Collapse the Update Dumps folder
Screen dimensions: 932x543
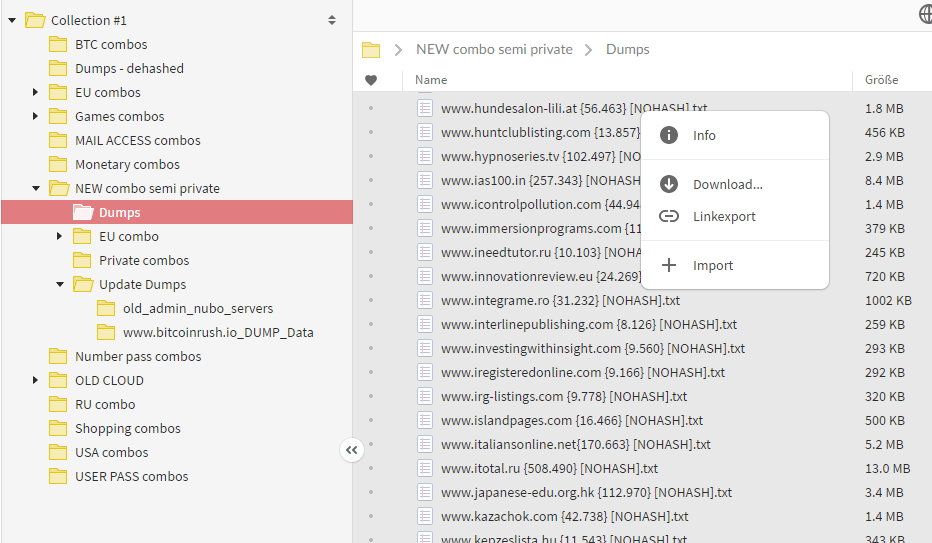pyautogui.click(x=60, y=285)
